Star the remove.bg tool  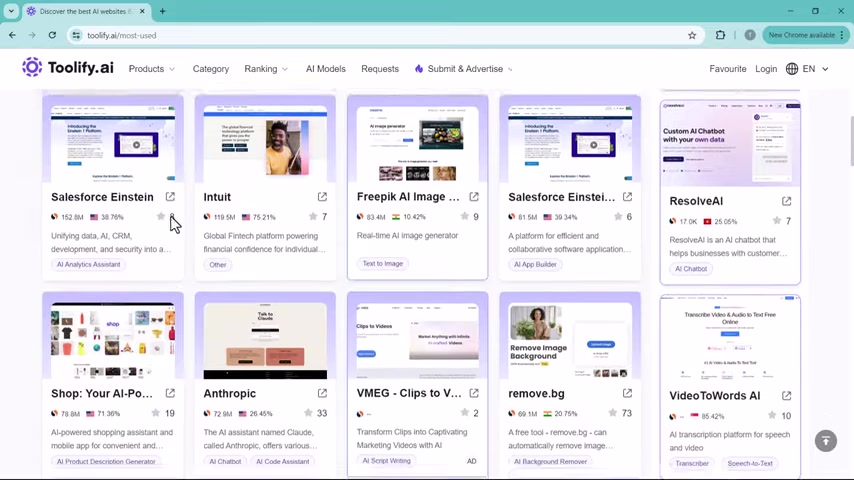[613, 413]
